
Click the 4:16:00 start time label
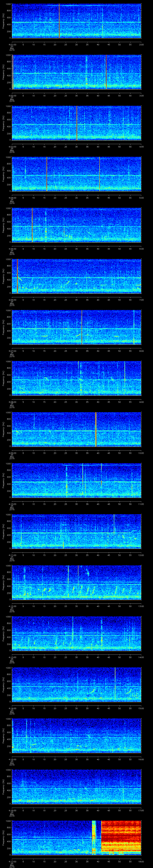pos(12,810)
